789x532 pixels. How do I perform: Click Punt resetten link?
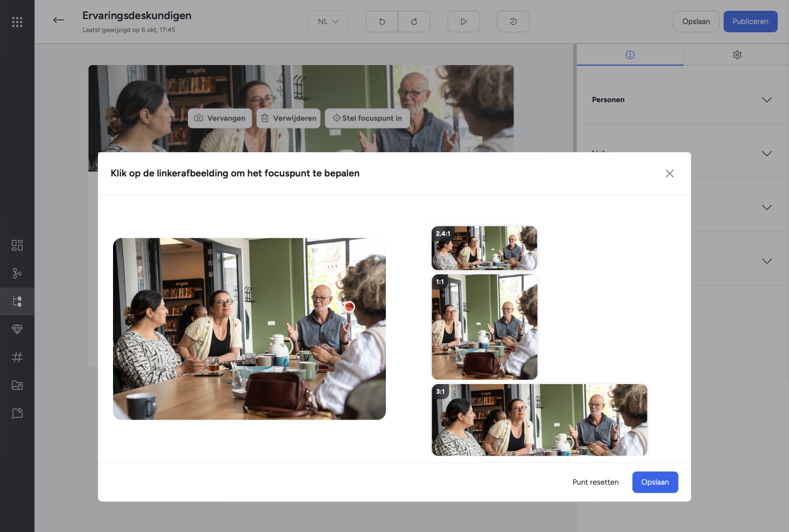[x=595, y=482]
